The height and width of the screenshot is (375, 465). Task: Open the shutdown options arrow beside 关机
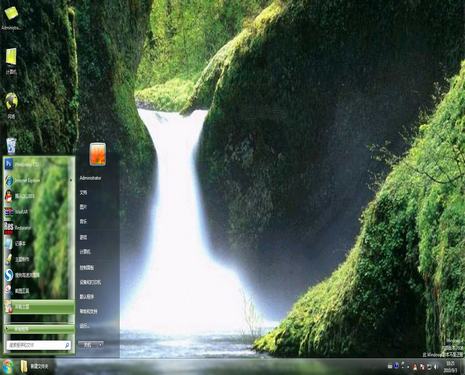click(100, 345)
